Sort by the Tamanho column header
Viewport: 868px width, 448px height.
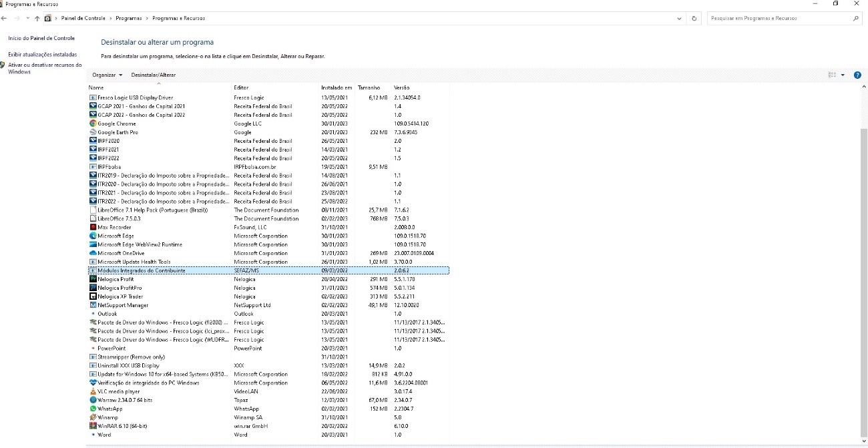pos(374,87)
